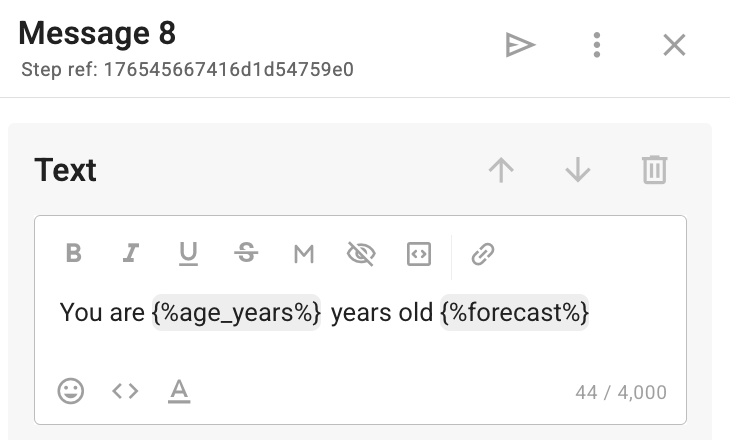The image size is (730, 440).
Task: Close the Message 8 panel
Action: point(675,45)
